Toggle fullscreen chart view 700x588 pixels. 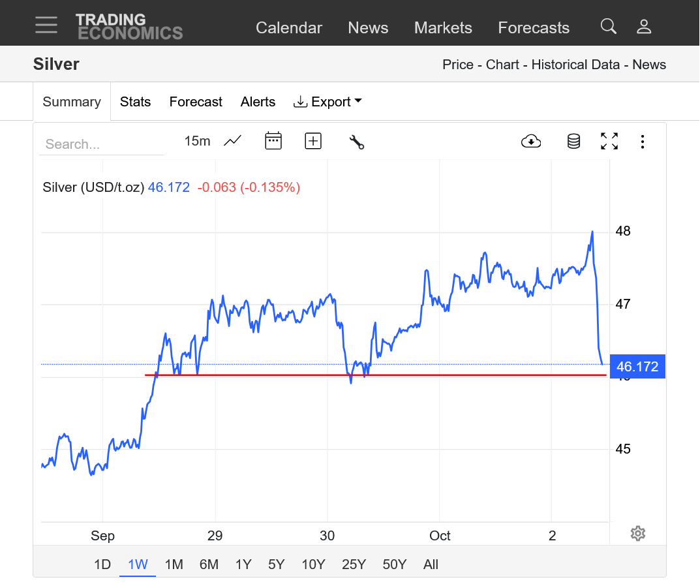609,141
